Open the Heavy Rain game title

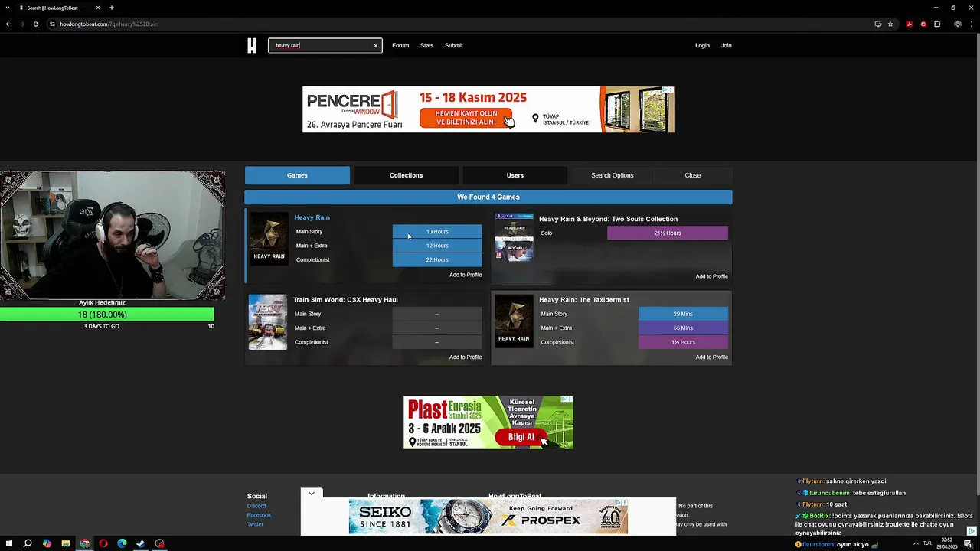point(312,217)
